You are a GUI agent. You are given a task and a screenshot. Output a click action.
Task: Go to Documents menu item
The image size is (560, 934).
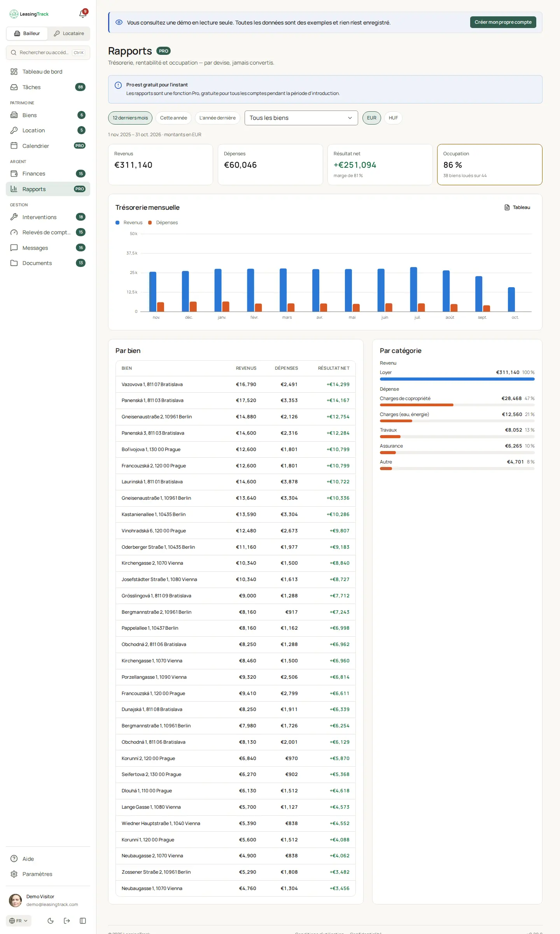click(48, 263)
